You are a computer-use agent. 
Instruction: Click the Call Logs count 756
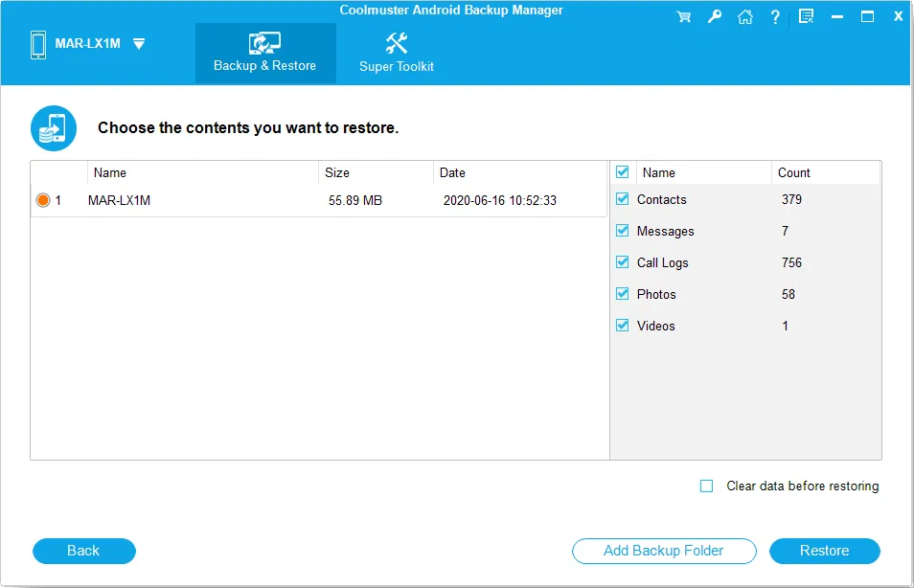[x=791, y=262]
